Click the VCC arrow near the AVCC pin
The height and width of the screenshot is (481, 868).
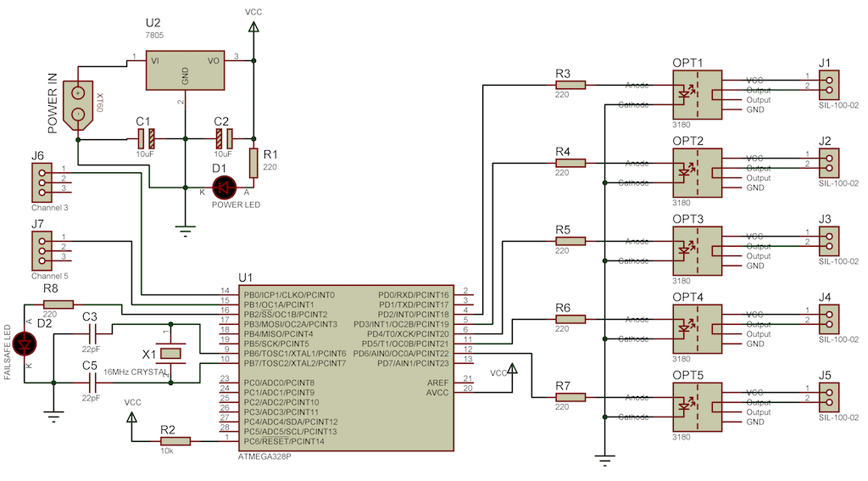(513, 369)
